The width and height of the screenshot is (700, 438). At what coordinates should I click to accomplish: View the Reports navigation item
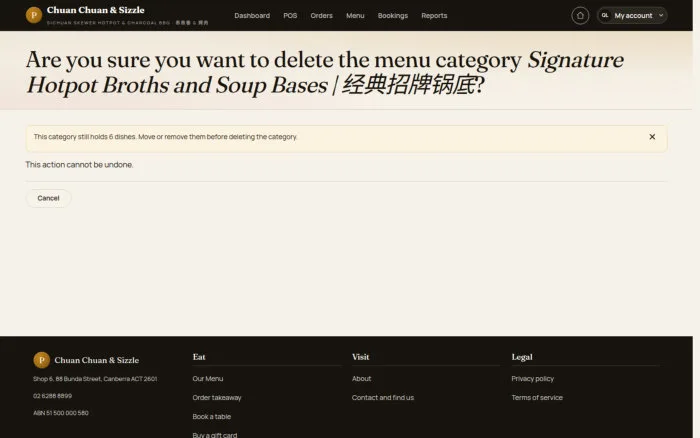[x=434, y=16]
